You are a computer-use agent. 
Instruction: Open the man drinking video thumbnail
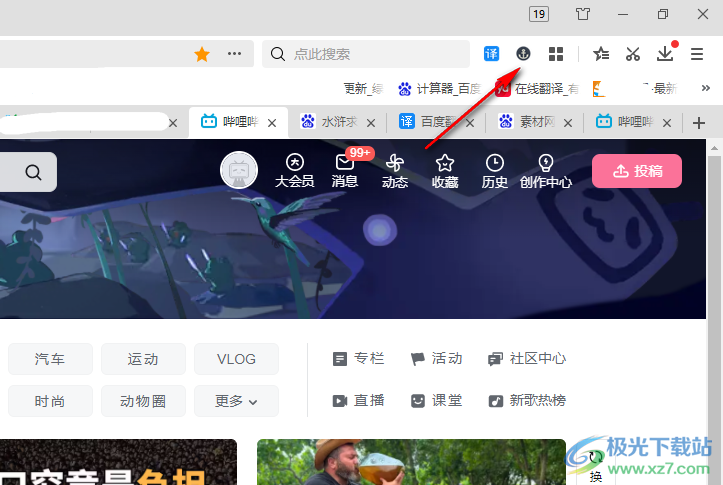tap(411, 461)
